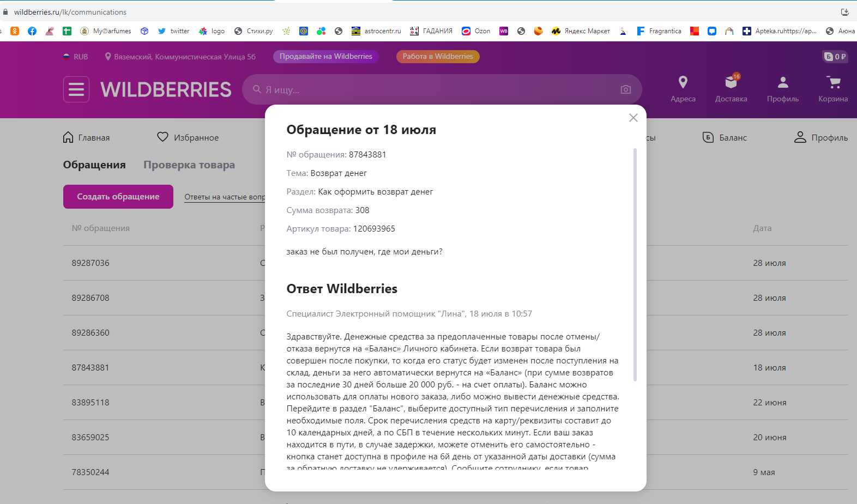Click the Работа в Wildberries button
857x504 pixels.
pyautogui.click(x=438, y=56)
